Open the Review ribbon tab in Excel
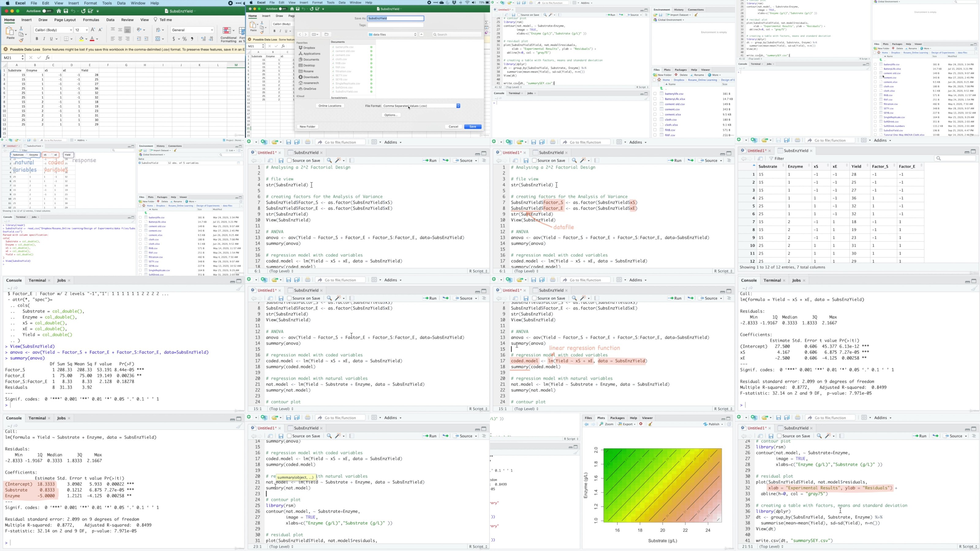This screenshot has width=980, height=551. coord(127,20)
